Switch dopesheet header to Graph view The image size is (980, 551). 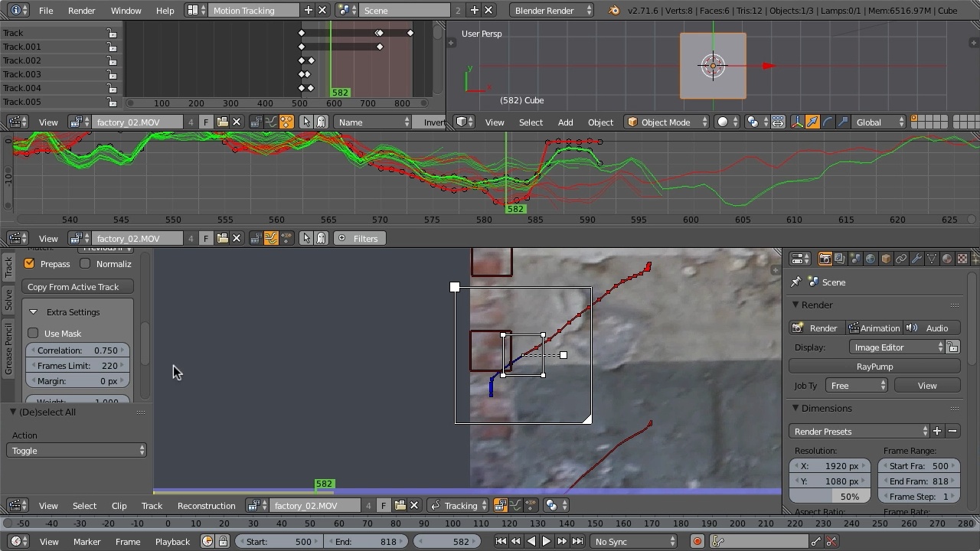click(271, 122)
